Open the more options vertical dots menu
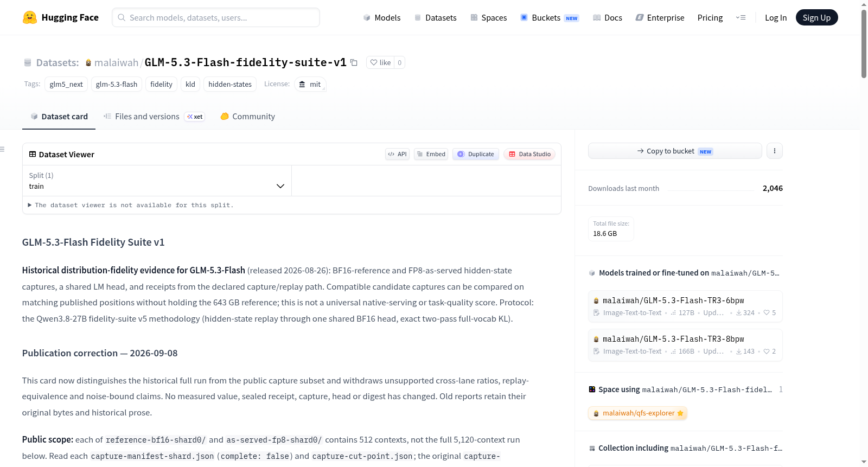868x467 pixels. click(x=775, y=151)
